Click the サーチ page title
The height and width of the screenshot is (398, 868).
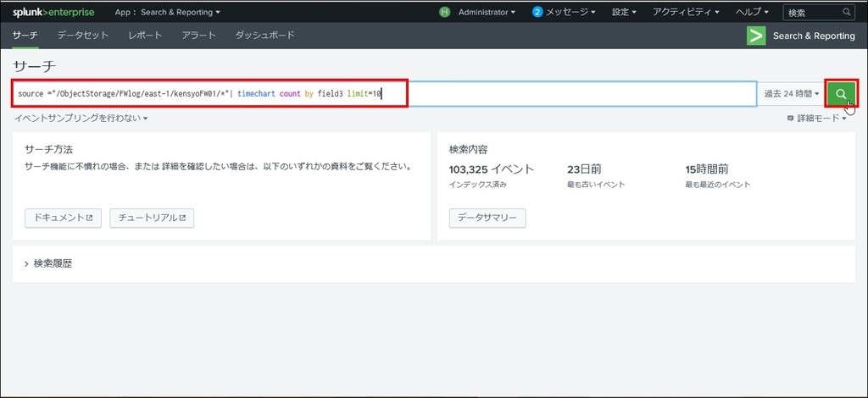click(34, 66)
